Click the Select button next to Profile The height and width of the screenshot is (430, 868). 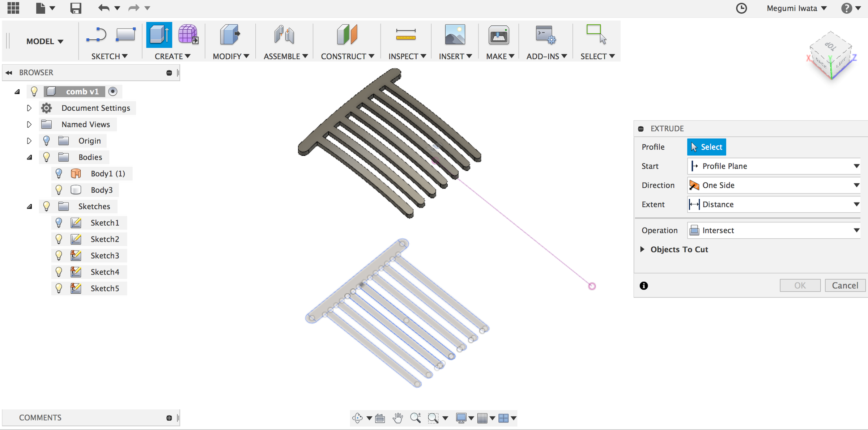pyautogui.click(x=706, y=147)
